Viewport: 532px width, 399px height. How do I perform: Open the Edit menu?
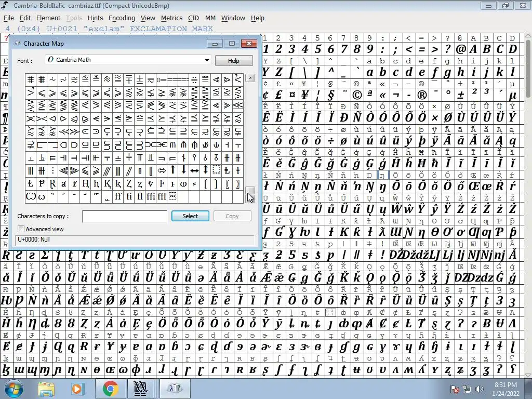[x=25, y=18]
